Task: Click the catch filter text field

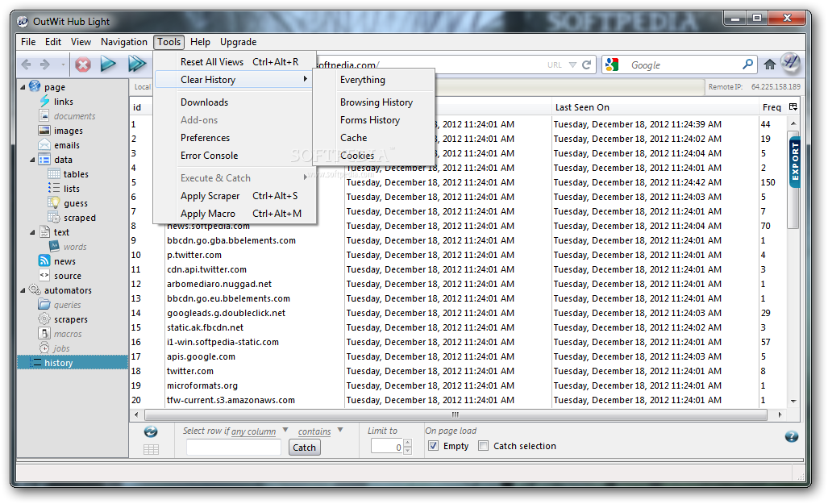Action: tap(233, 448)
